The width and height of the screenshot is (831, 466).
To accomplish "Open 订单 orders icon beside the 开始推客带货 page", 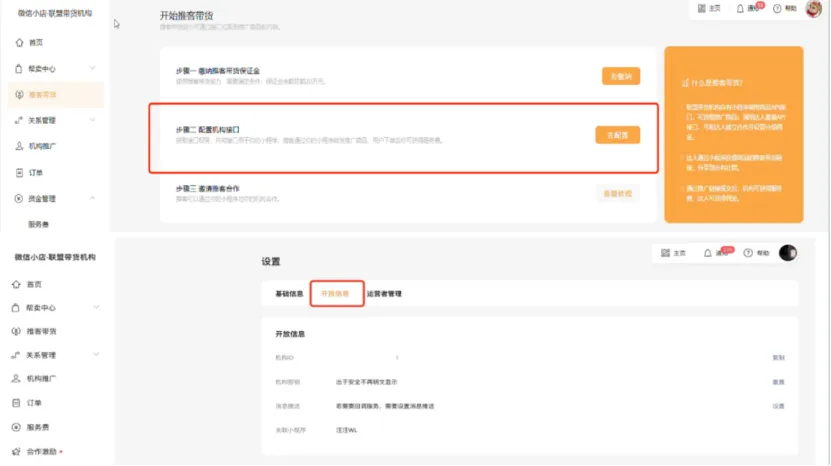I will click(x=19, y=173).
